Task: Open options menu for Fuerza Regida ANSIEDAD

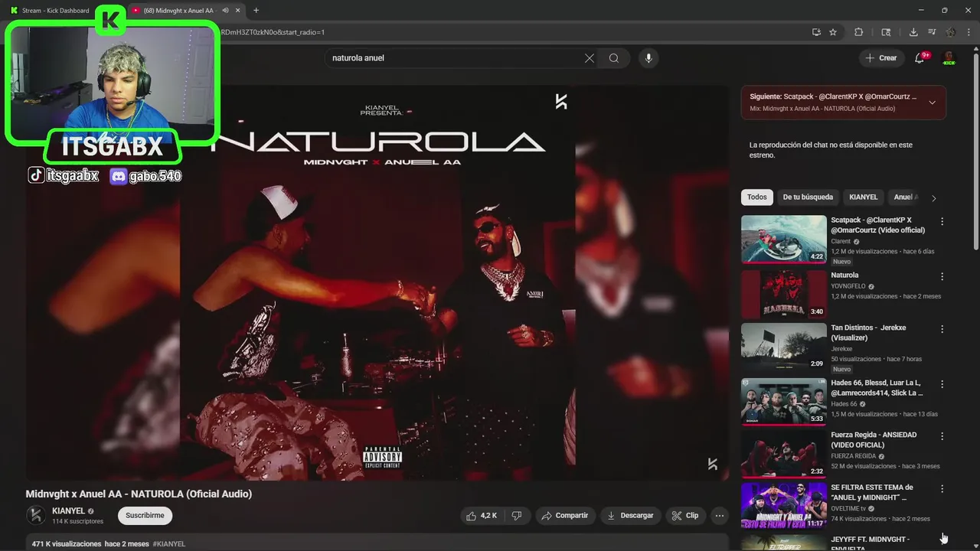Action: pos(942,437)
